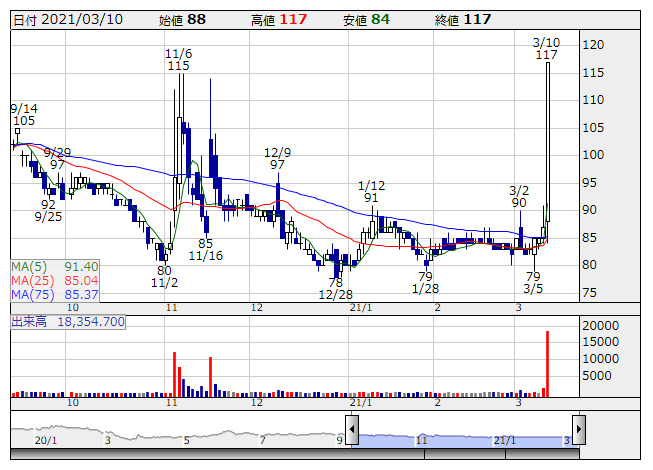The image size is (653, 470).
Task: Click the 12/9 peak label at 97
Action: (x=277, y=158)
